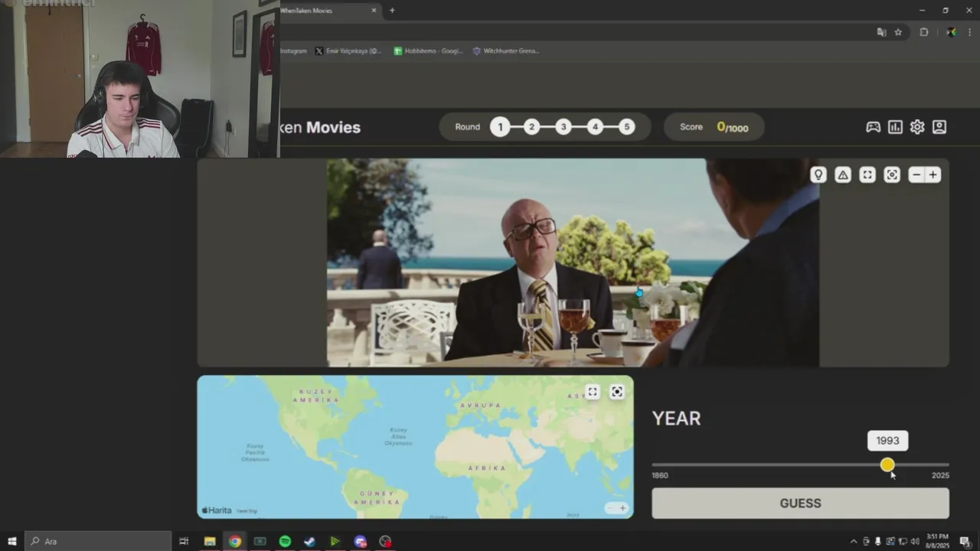Screen dimensions: 980x551
Task: Zoom out of the movie image
Action: tap(916, 174)
